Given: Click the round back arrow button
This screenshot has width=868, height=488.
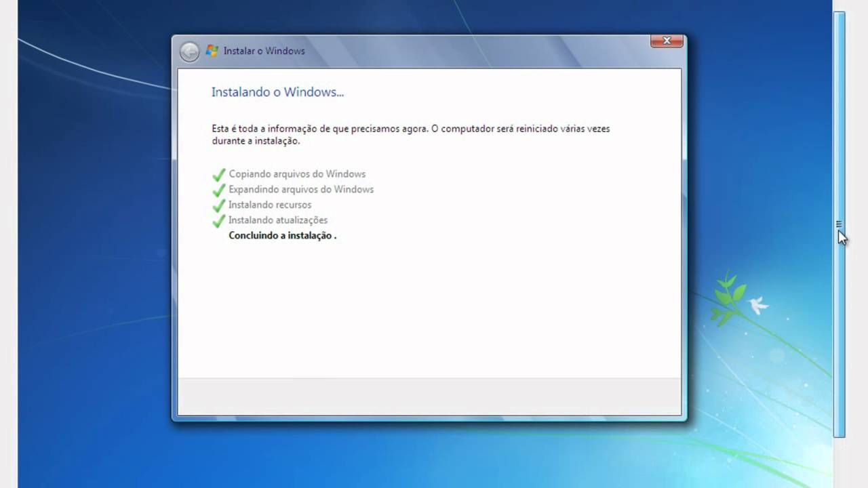Looking at the screenshot, I should [x=189, y=52].
